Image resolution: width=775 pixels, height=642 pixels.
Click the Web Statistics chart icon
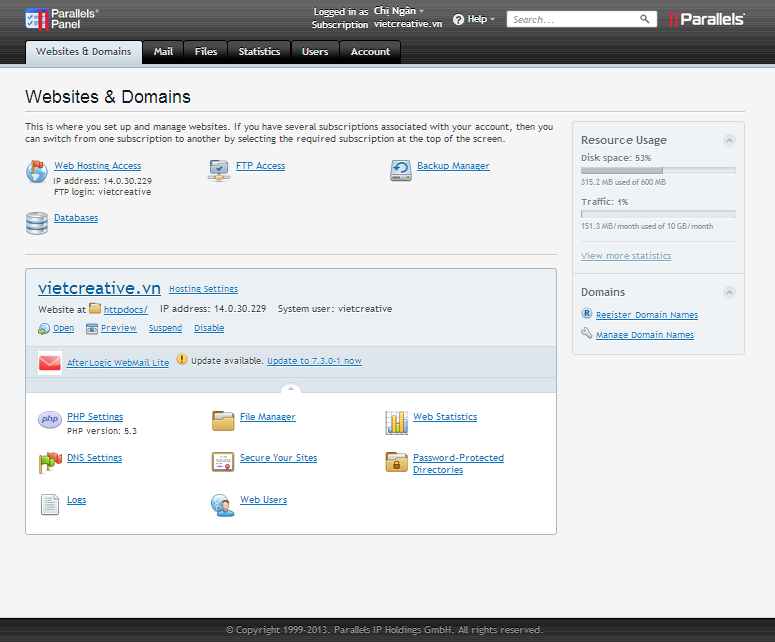(x=397, y=422)
